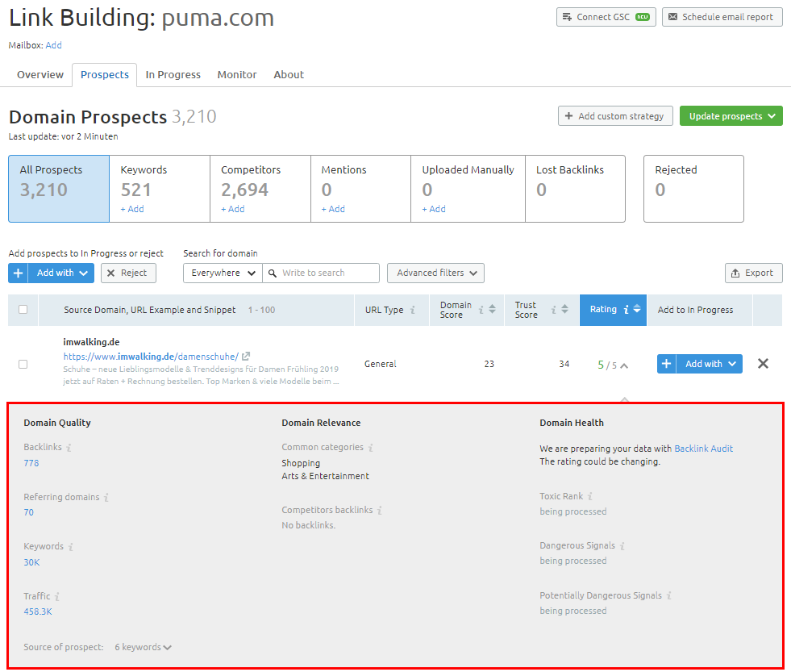
Task: Expand Advanced filters dropdown
Action: pyautogui.click(x=435, y=273)
